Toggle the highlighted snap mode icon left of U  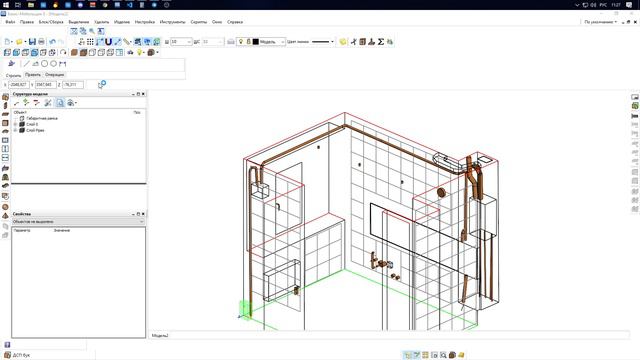100,42
